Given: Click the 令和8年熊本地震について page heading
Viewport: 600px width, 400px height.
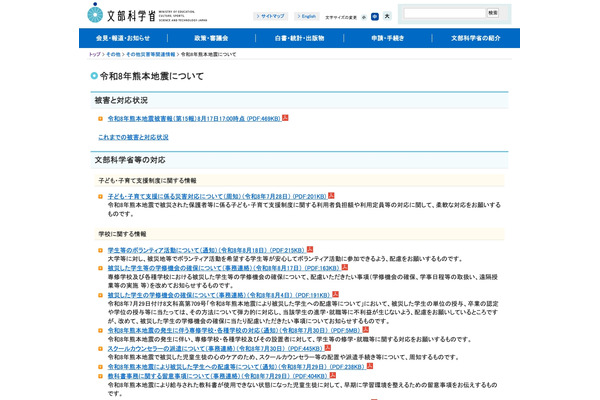Looking at the screenshot, I should tap(152, 76).
